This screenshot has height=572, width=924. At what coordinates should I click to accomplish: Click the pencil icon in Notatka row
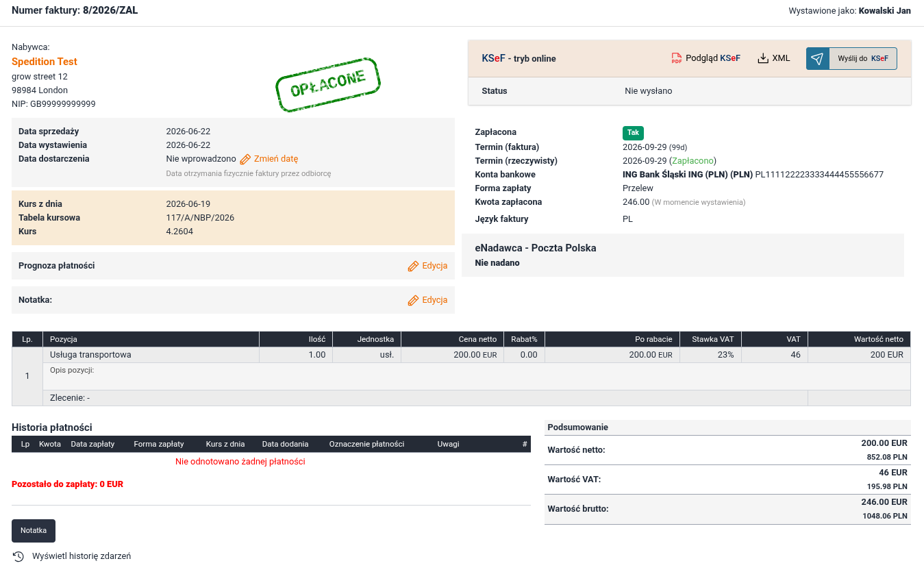413,300
